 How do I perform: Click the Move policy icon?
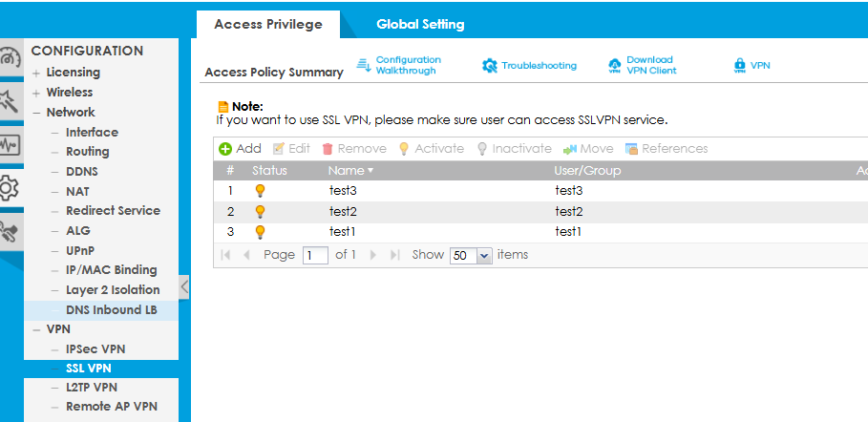coord(570,149)
